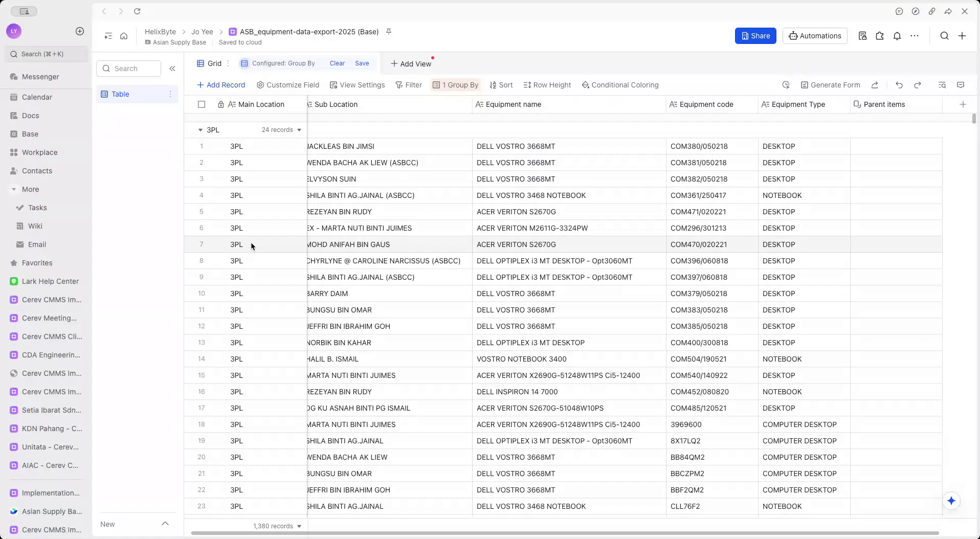The width and height of the screenshot is (980, 539).
Task: Select the Filter tool in the toolbar
Action: (408, 85)
